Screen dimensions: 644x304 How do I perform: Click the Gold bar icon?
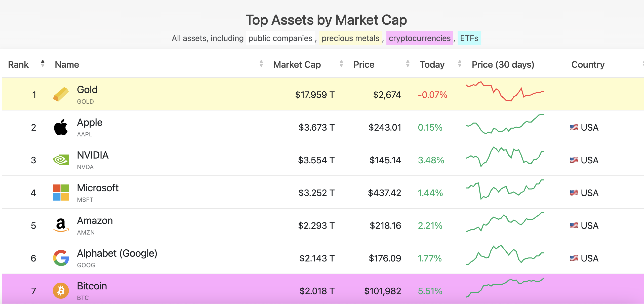click(61, 94)
